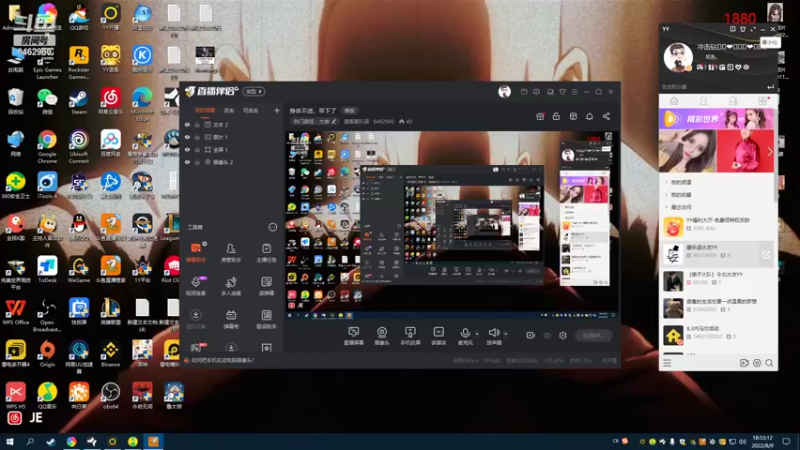Open the store icon next to the bell
The width and height of the screenshot is (800, 450).
click(x=573, y=116)
